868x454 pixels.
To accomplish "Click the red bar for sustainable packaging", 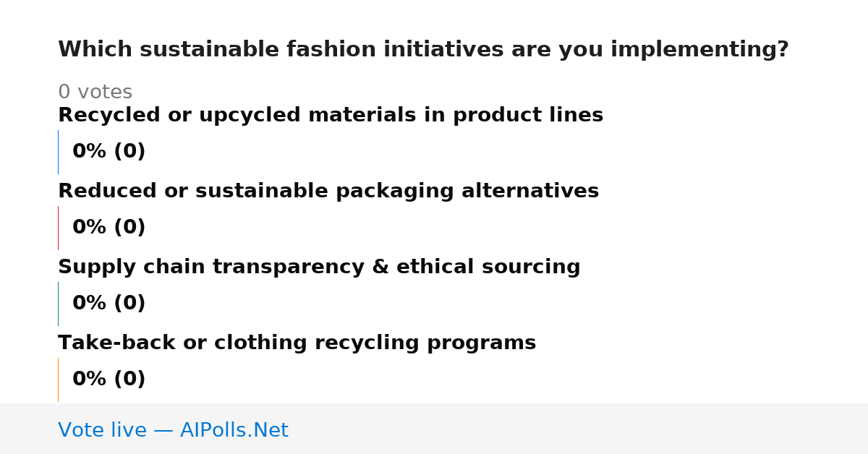I will [x=58, y=228].
